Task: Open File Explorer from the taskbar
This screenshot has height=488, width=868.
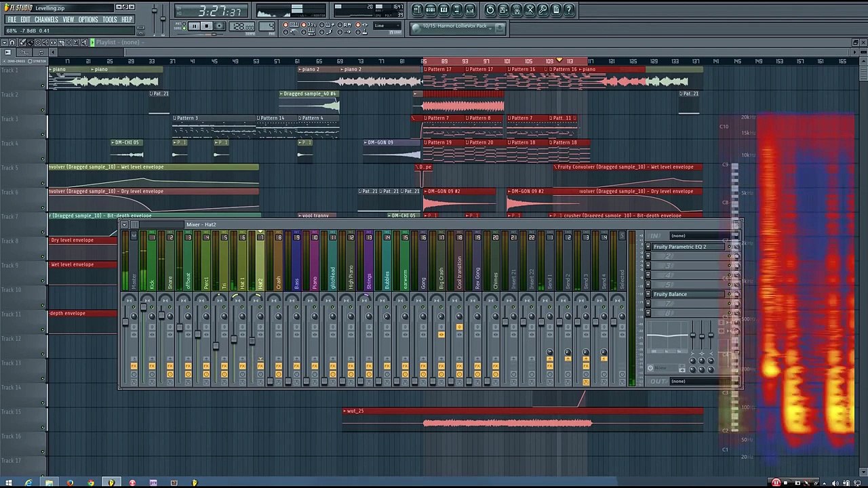Action: pos(49,483)
